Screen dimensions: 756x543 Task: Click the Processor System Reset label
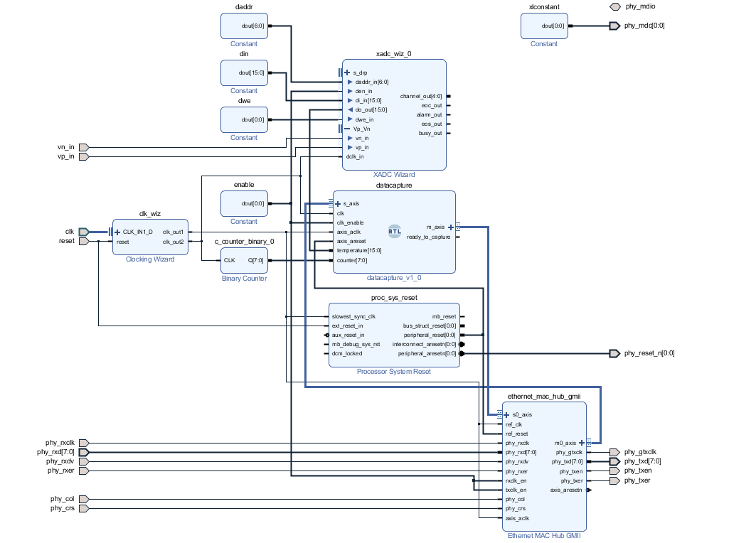(x=394, y=372)
